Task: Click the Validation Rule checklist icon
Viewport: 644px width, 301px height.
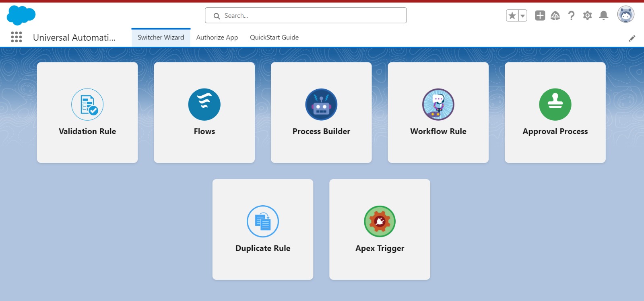Action: 87,105
